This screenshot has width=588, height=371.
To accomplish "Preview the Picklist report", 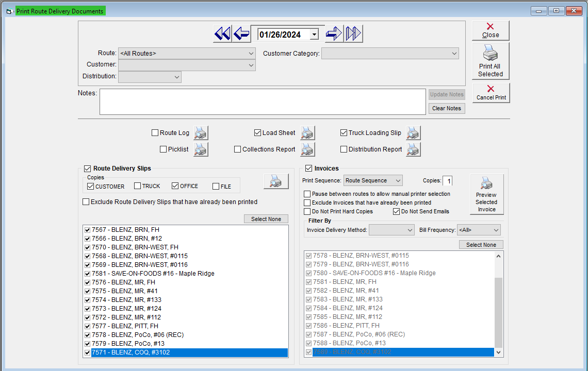I will (x=201, y=149).
